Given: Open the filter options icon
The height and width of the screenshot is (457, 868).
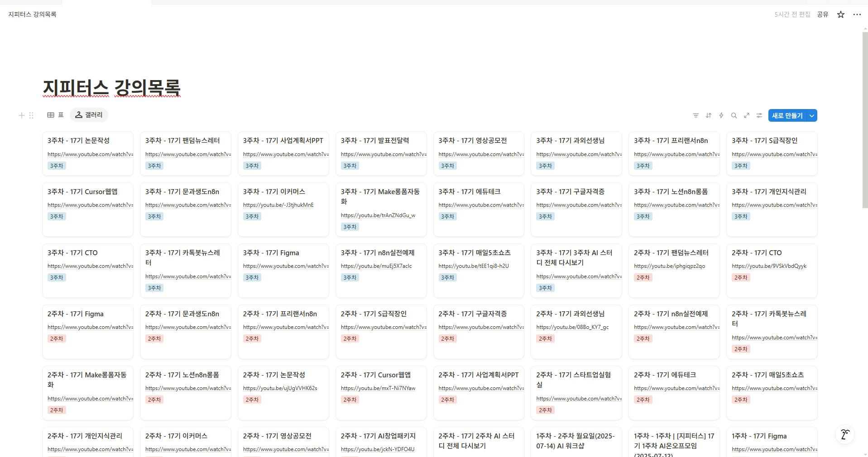Looking at the screenshot, I should (x=695, y=115).
